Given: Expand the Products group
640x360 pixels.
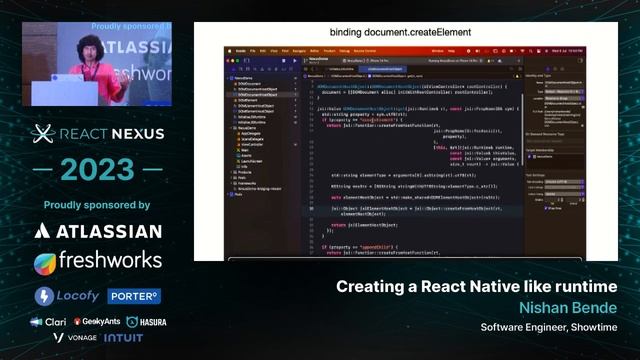Looking at the screenshot, I should (x=231, y=172).
